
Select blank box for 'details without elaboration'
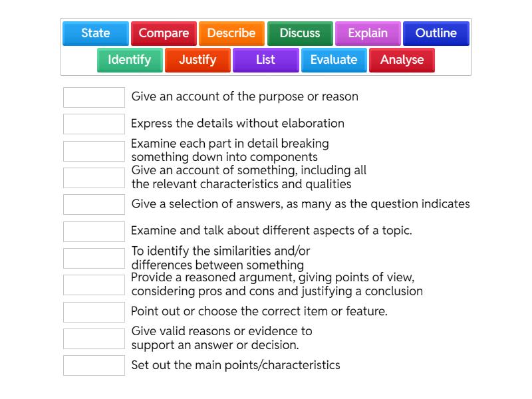click(x=94, y=124)
